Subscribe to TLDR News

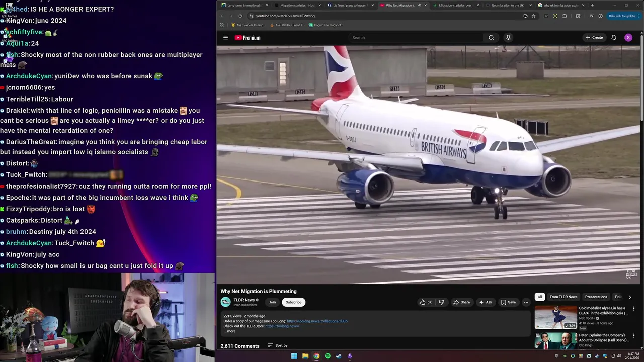(293, 302)
